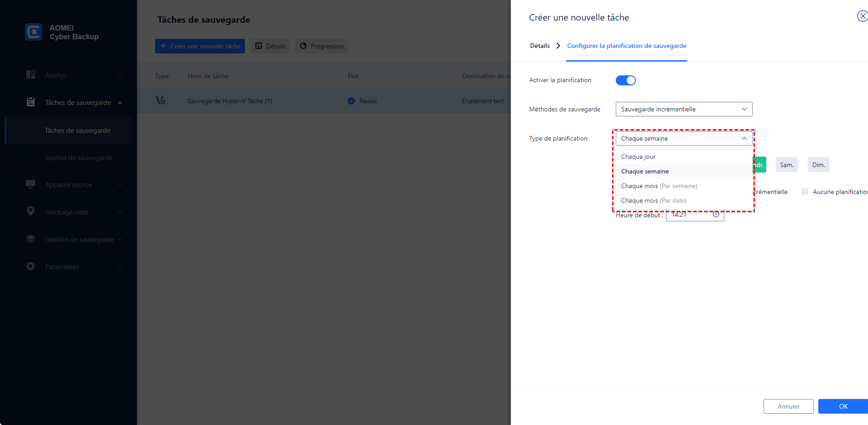Click the breadcrumb arrow after Détails
This screenshot has width=868, height=425.
point(558,46)
